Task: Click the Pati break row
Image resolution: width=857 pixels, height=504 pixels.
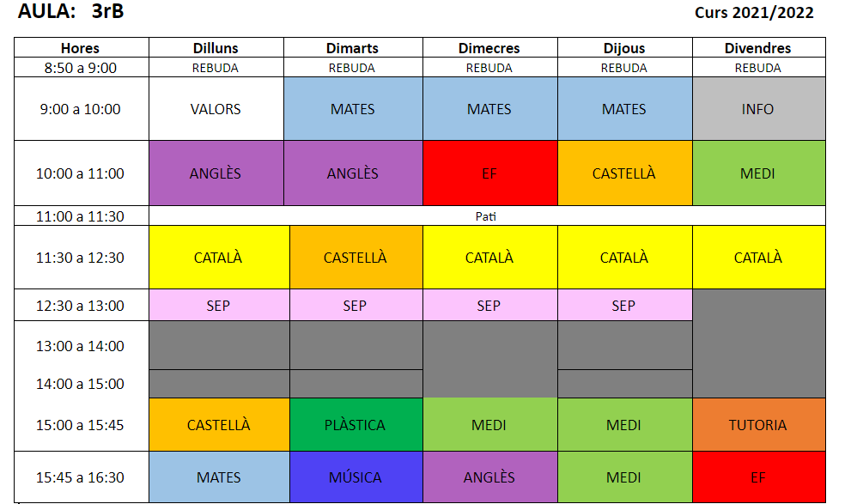Action: click(x=486, y=216)
